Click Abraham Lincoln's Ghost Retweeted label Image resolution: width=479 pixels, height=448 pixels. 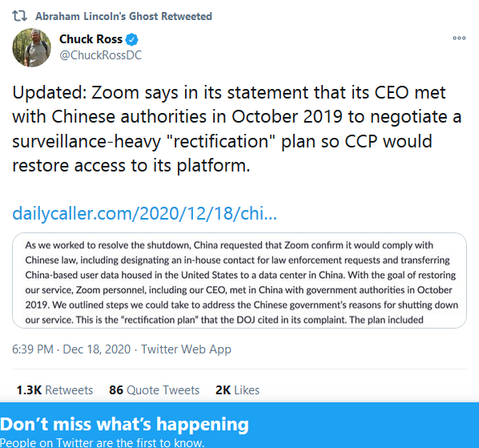tap(123, 16)
